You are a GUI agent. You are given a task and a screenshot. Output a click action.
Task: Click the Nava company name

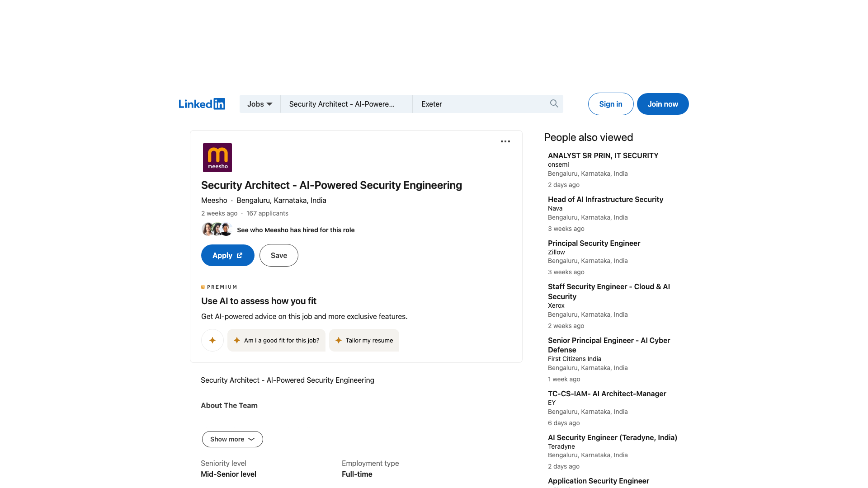coord(555,208)
